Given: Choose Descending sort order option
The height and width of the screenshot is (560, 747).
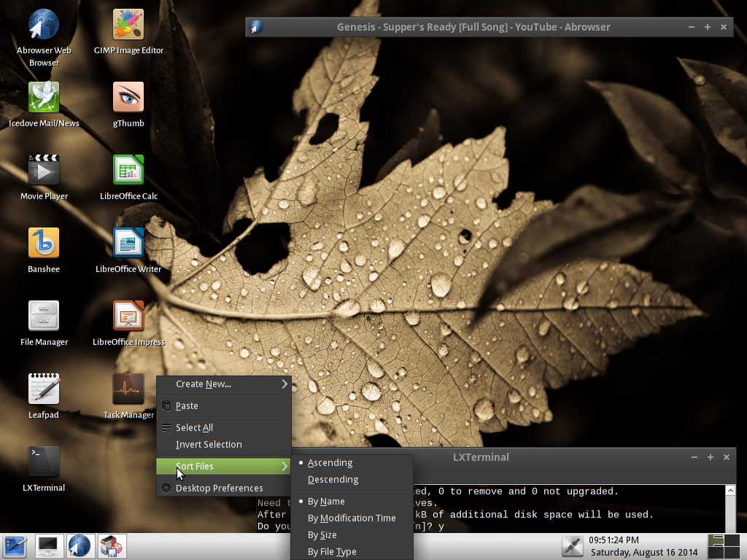Looking at the screenshot, I should tap(333, 480).
